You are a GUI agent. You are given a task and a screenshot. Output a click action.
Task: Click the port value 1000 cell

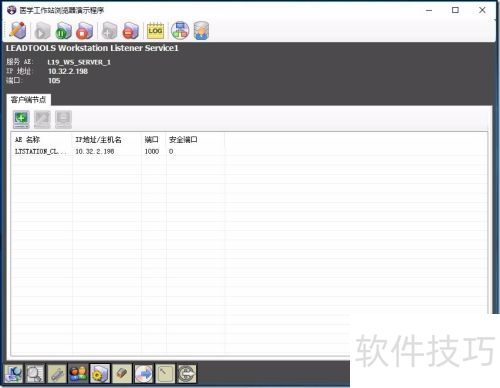coord(152,151)
